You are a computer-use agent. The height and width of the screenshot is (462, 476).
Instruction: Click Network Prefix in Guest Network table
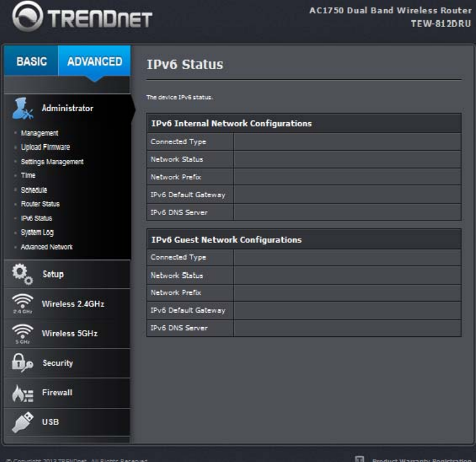click(x=176, y=292)
